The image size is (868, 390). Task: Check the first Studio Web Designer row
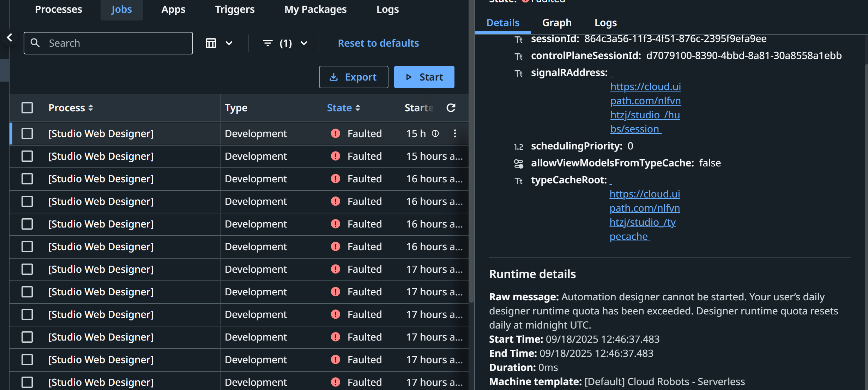click(27, 134)
